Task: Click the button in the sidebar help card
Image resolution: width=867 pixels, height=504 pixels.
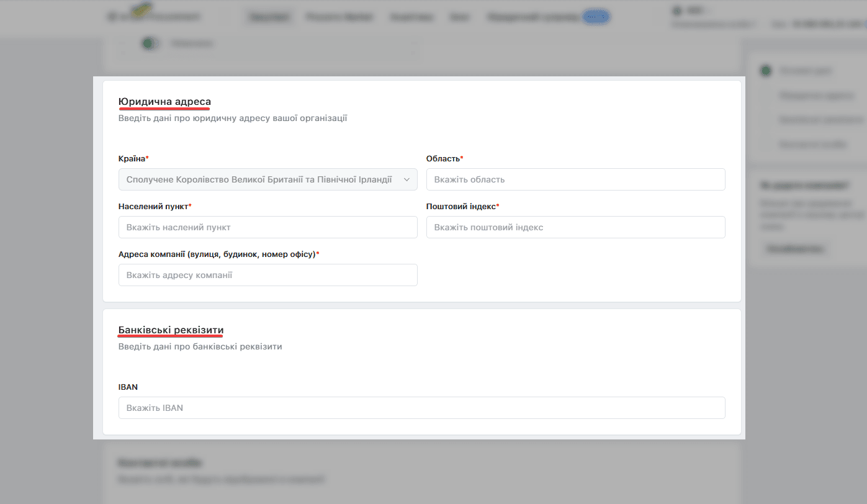Action: [x=796, y=249]
